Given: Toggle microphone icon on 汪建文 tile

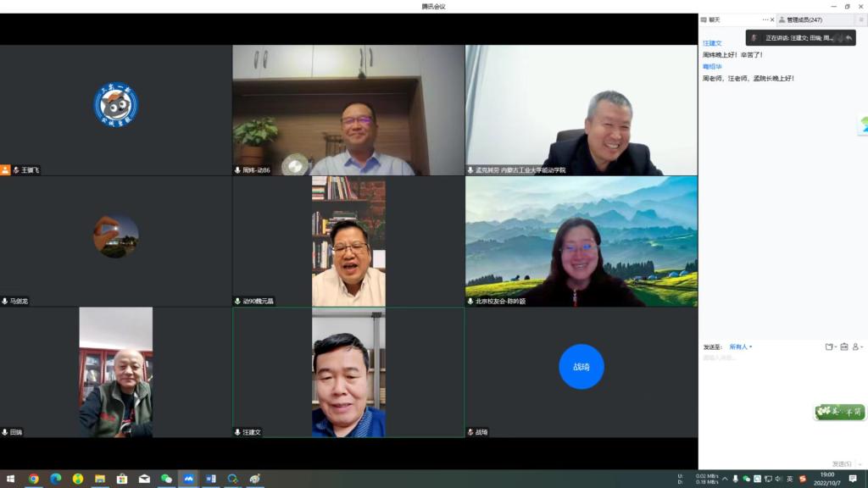Looking at the screenshot, I should (238, 432).
